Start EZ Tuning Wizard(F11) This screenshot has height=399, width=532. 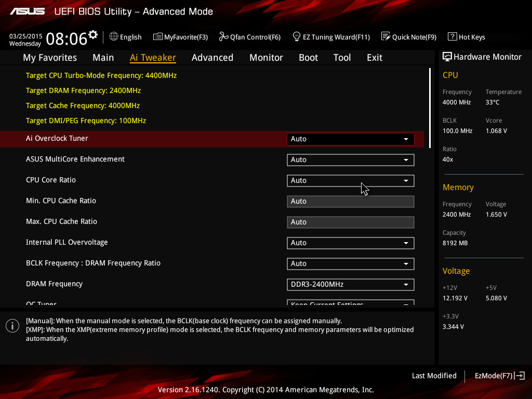[x=331, y=37]
